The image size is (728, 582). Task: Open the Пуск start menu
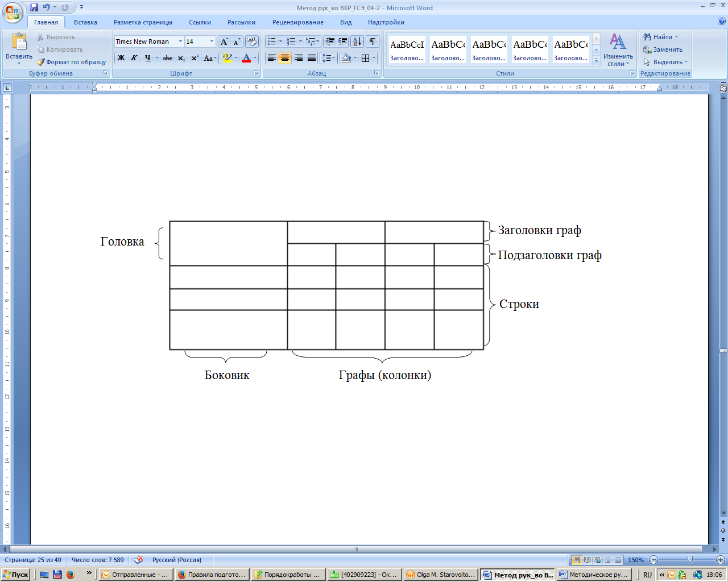(16, 575)
